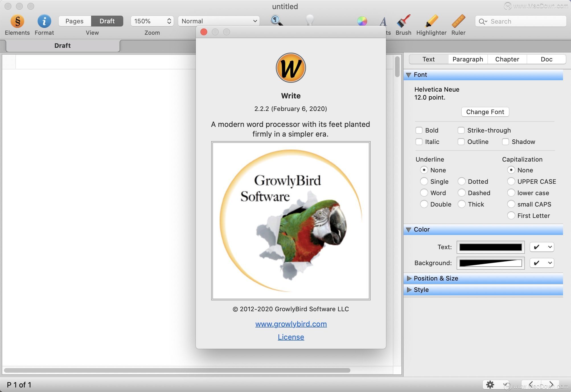Open the Elements section-sign icon
The height and width of the screenshot is (392, 571).
click(17, 21)
